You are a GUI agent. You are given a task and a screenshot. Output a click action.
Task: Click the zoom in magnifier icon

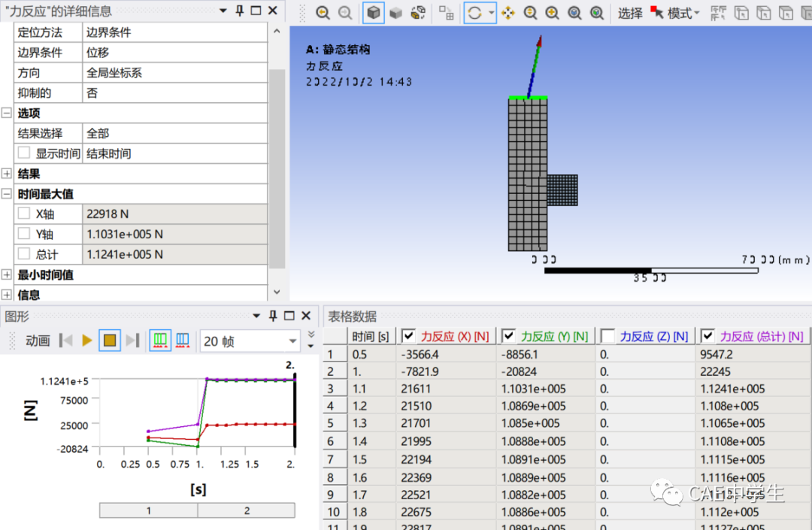[x=553, y=13]
